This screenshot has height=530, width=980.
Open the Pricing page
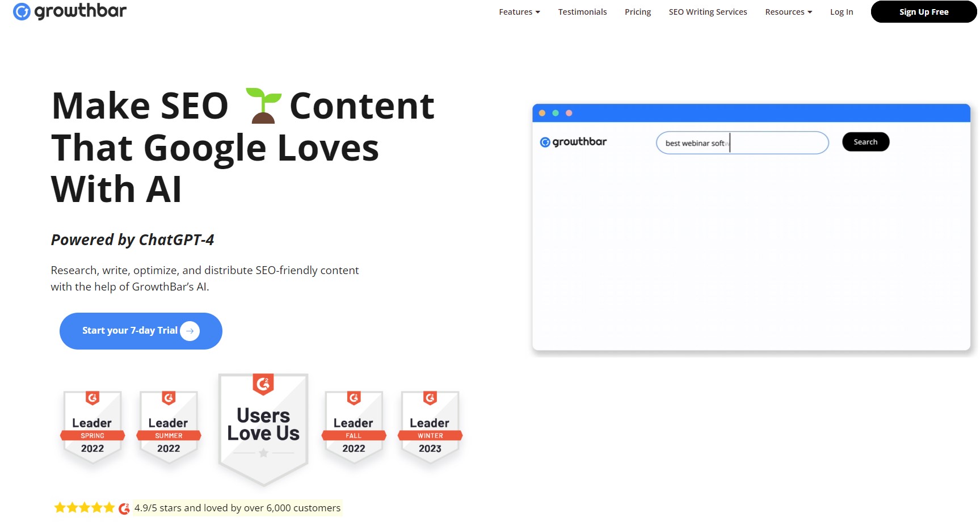click(638, 12)
